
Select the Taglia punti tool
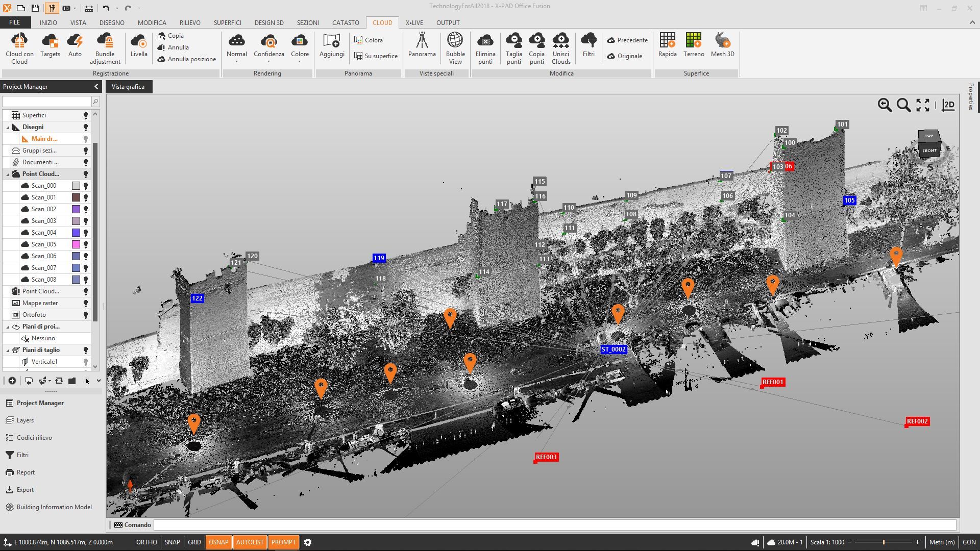(x=514, y=48)
